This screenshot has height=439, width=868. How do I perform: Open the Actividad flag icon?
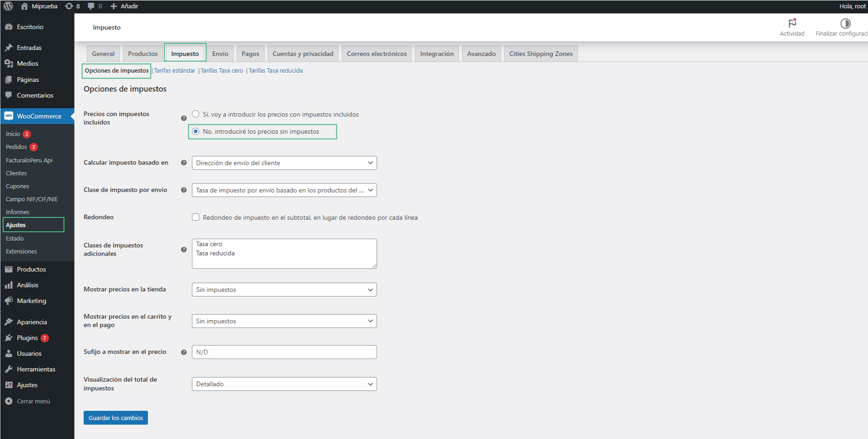(x=792, y=23)
